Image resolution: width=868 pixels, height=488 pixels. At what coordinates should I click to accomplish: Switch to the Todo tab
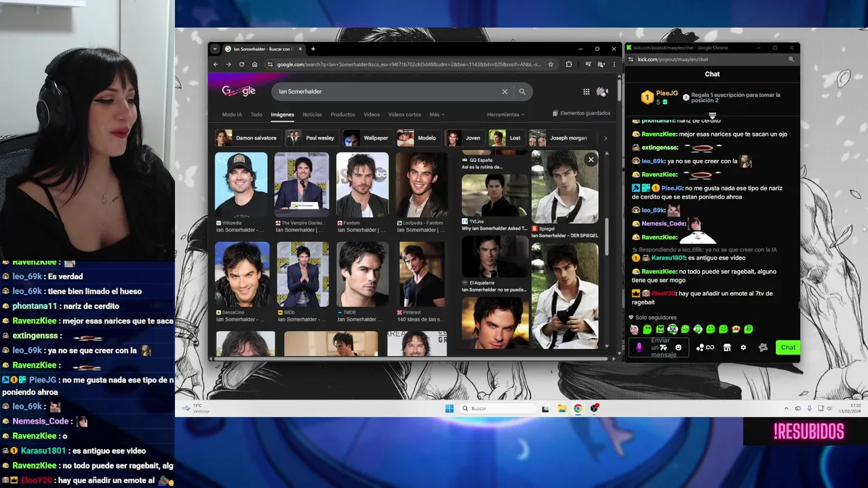[256, 115]
